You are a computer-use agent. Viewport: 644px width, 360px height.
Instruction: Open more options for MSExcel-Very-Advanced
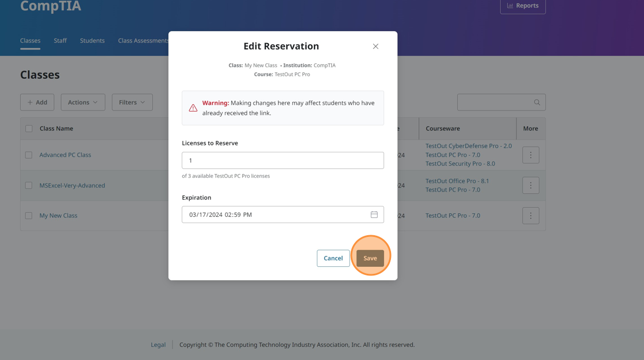(x=530, y=185)
